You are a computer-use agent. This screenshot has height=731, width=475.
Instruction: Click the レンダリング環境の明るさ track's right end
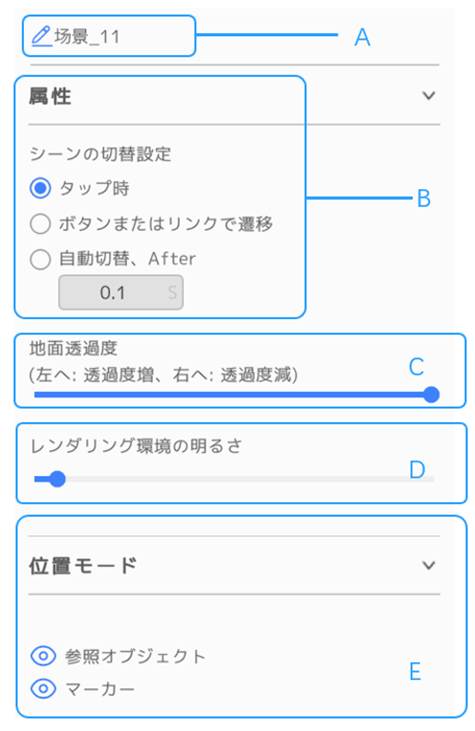[x=431, y=479]
